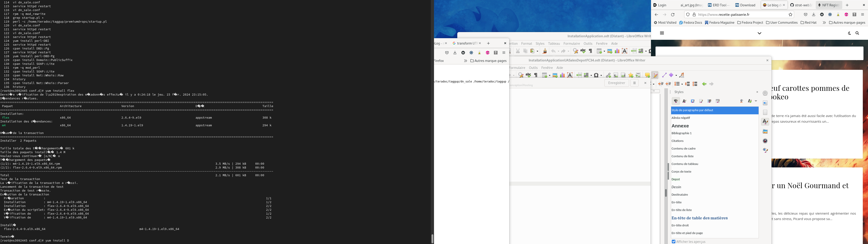Click the Insert Comment speech bubble icon
Image resolution: width=868 pixels, height=244 pixels.
pyautogui.click(x=647, y=75)
